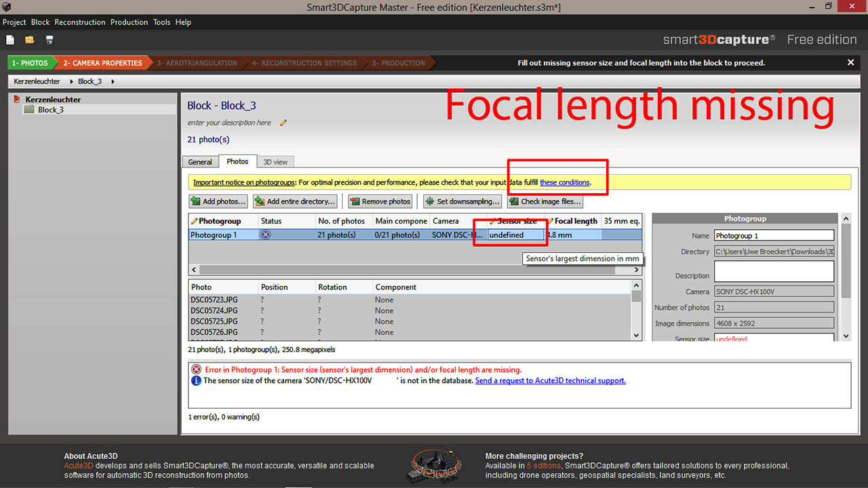This screenshot has width=868, height=488.
Task: Open the Tools menu
Action: [x=161, y=22]
